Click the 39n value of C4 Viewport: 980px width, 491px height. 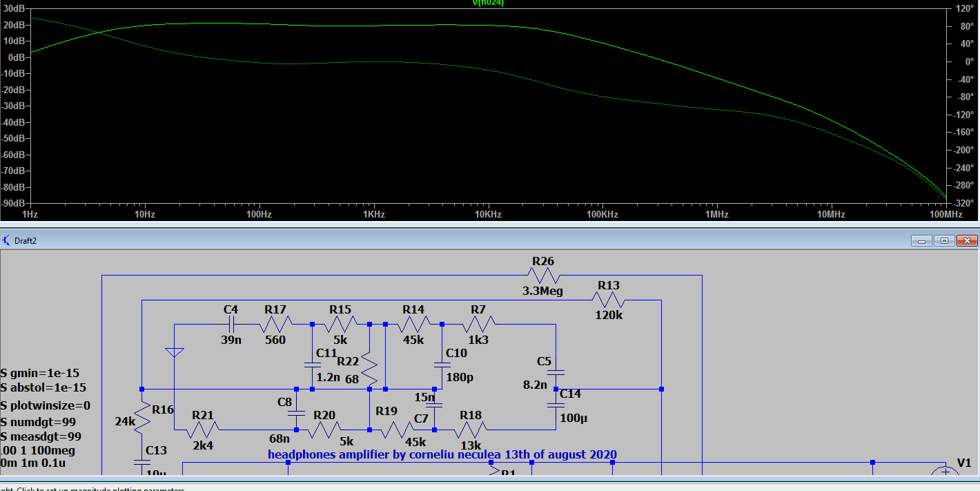coord(232,340)
